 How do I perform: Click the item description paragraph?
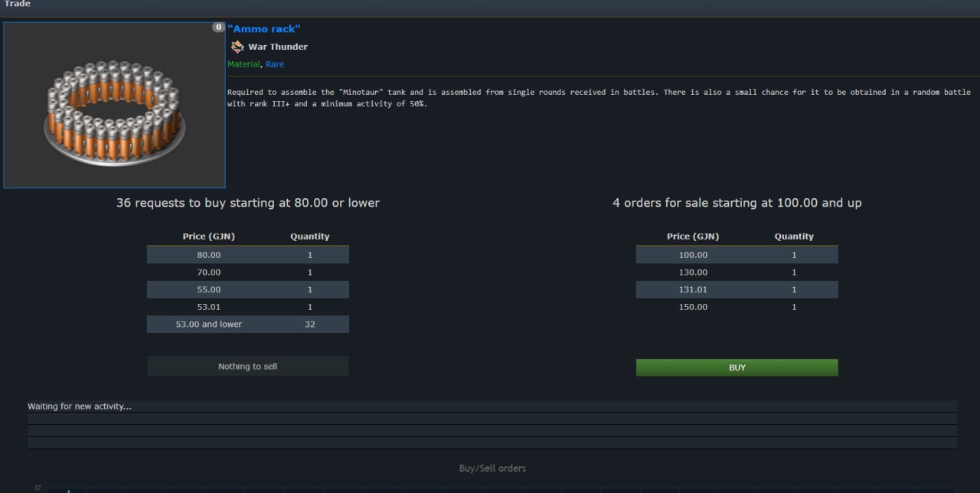click(599, 98)
